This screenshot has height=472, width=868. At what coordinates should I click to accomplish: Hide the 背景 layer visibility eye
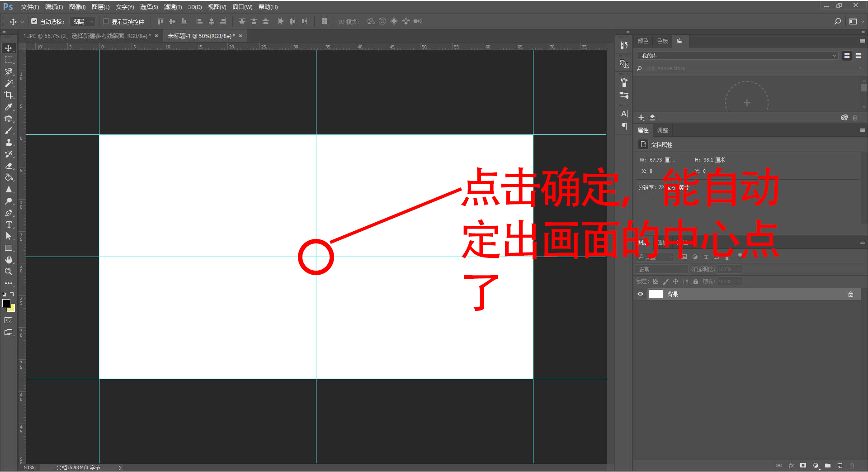pos(640,294)
